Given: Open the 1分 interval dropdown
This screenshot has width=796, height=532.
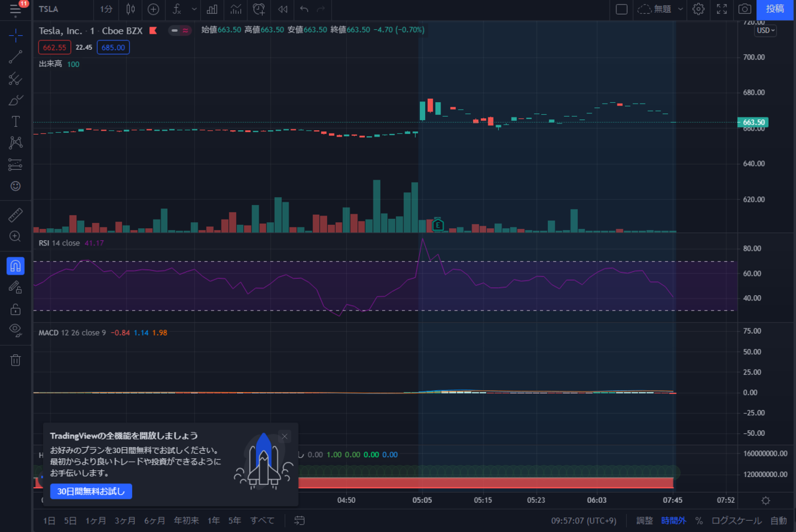Looking at the screenshot, I should [107, 9].
